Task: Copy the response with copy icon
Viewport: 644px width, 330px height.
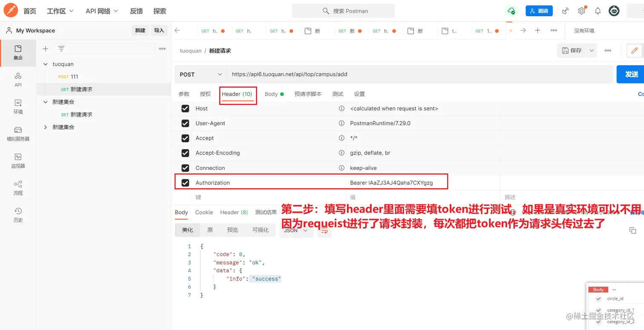Action: pyautogui.click(x=632, y=230)
